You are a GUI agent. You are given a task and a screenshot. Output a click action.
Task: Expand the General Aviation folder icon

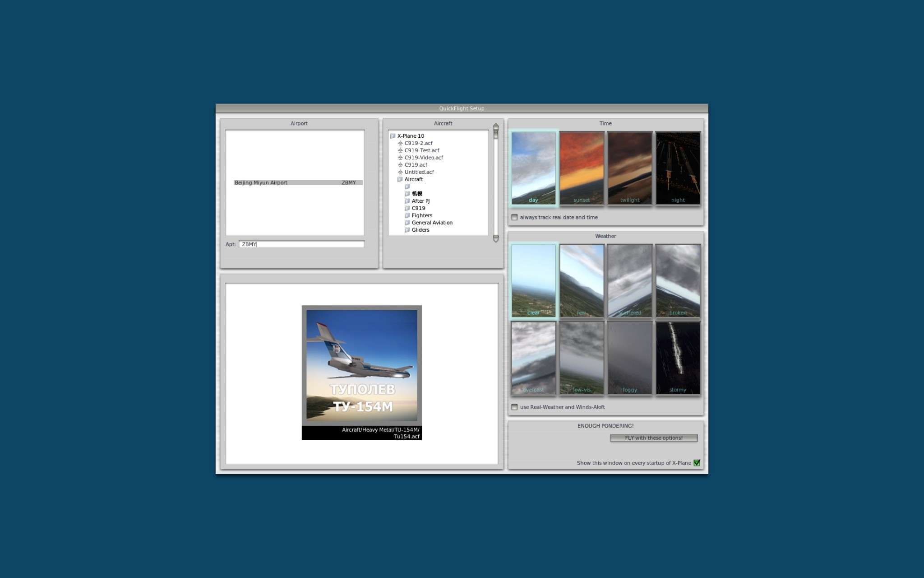(407, 223)
